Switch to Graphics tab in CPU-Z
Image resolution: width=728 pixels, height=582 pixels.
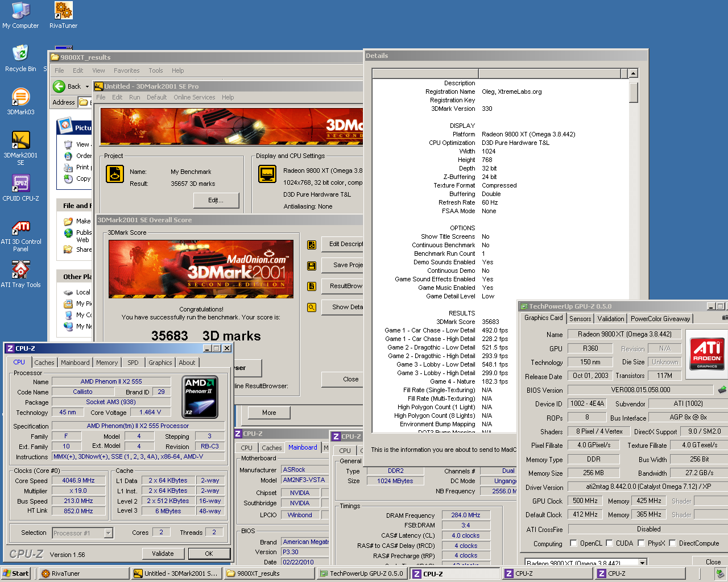[160, 363]
